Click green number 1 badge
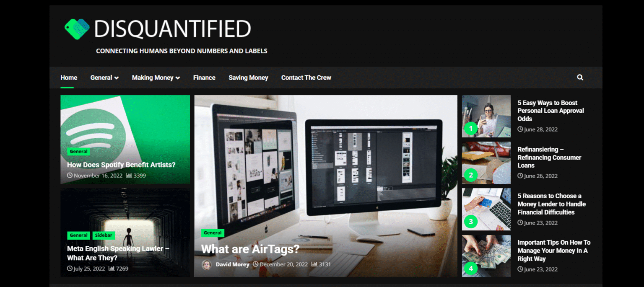Viewport: 644px width, 287px height. 471,129
